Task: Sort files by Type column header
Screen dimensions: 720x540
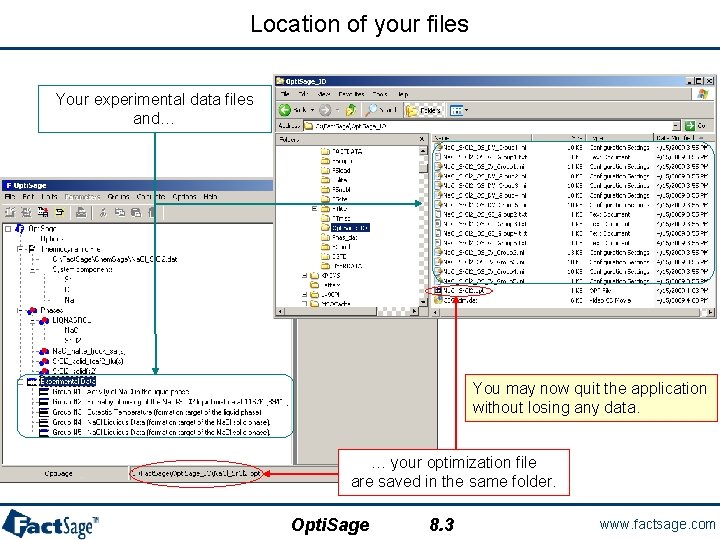Action: click(620, 137)
